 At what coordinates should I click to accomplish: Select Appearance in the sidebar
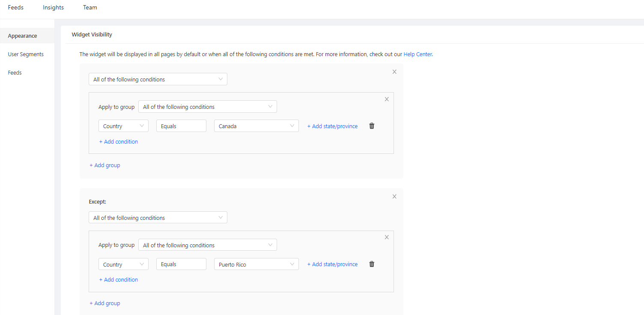coord(27,36)
